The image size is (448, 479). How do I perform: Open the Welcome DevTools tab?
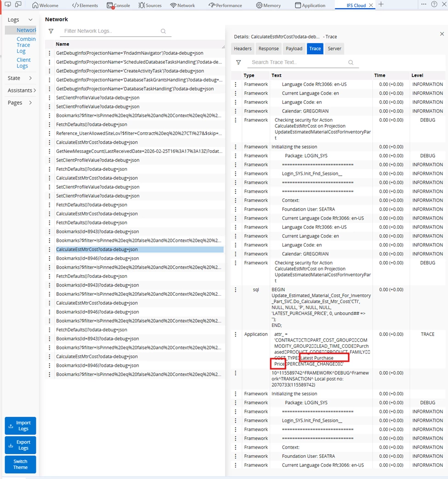[x=45, y=5]
